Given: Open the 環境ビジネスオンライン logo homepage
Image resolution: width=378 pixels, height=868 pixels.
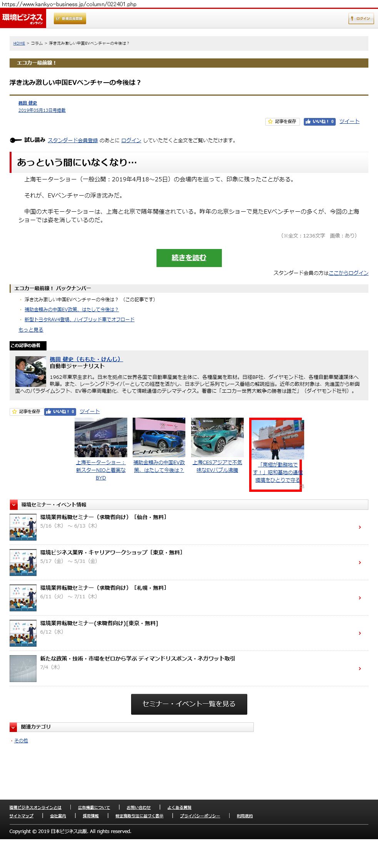Looking at the screenshot, I should 23,18.
